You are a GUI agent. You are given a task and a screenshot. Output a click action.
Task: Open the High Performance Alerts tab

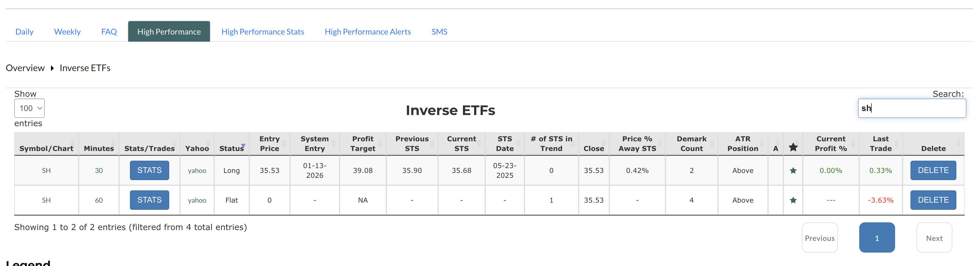(367, 32)
